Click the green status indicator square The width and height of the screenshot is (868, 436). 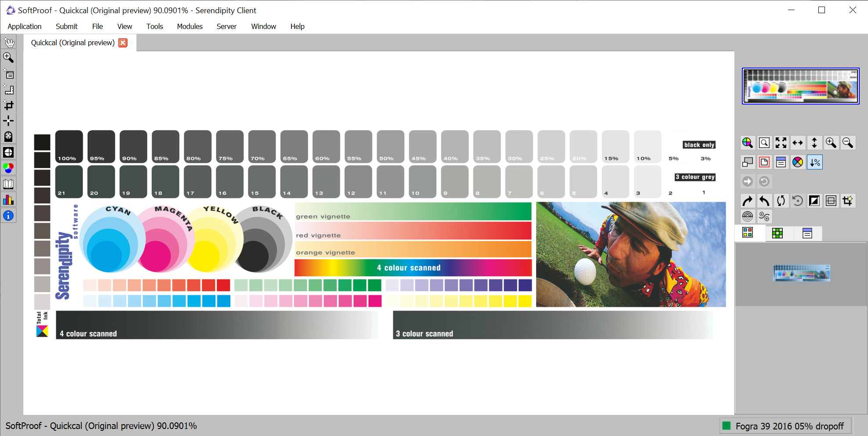[726, 426]
